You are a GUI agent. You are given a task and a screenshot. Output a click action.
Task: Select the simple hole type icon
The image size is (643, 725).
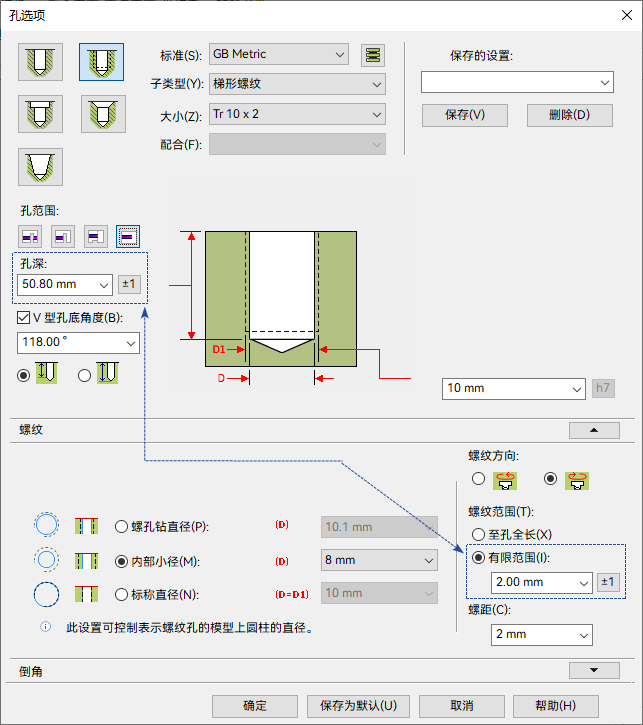[40, 62]
